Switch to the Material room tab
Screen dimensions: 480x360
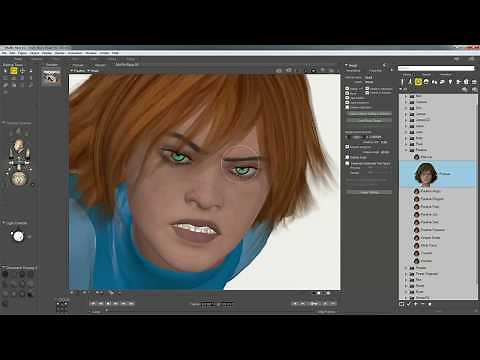(x=37, y=59)
